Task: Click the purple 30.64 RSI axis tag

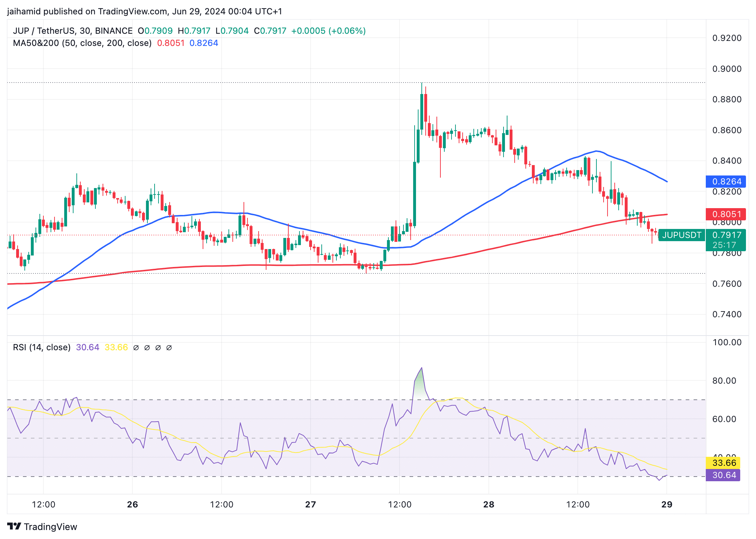Action: click(x=723, y=475)
